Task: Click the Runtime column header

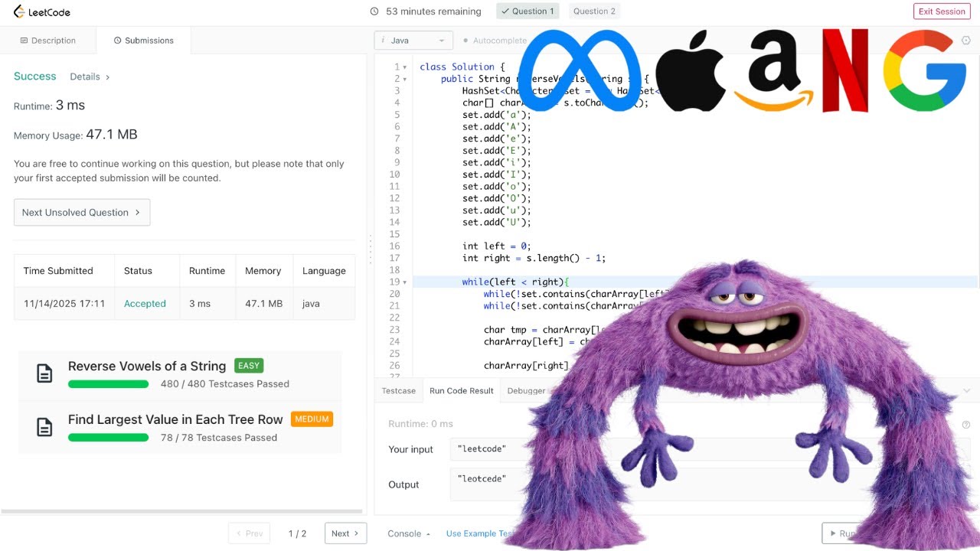Action: [207, 271]
